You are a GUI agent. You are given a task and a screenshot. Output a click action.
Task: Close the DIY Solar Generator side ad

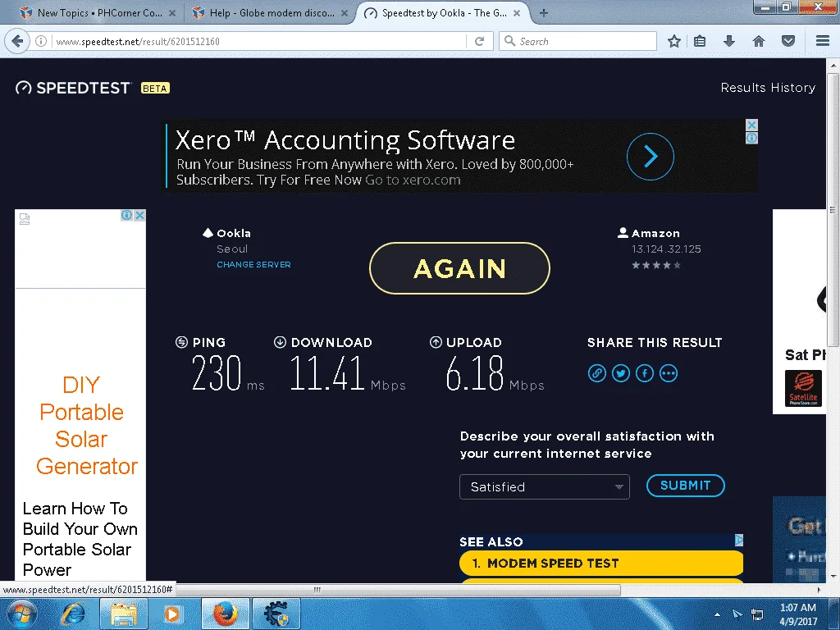pyautogui.click(x=139, y=215)
